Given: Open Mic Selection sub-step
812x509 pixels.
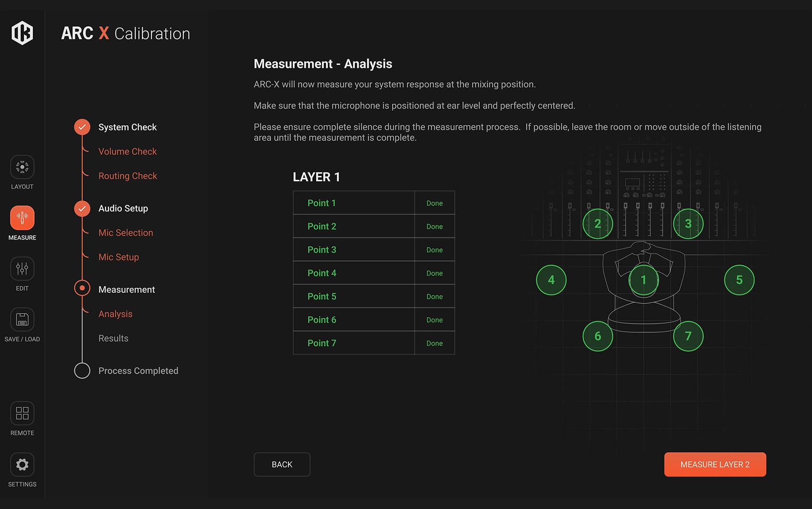Looking at the screenshot, I should [126, 233].
